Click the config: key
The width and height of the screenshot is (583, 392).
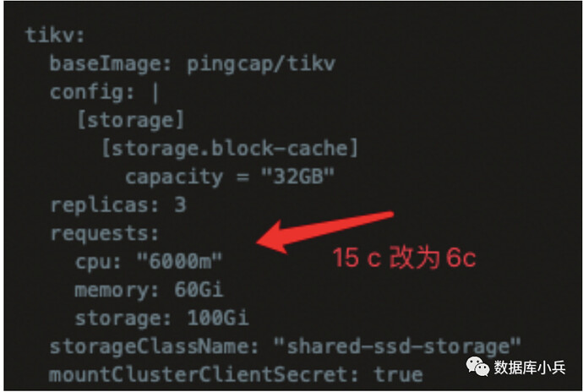92,93
